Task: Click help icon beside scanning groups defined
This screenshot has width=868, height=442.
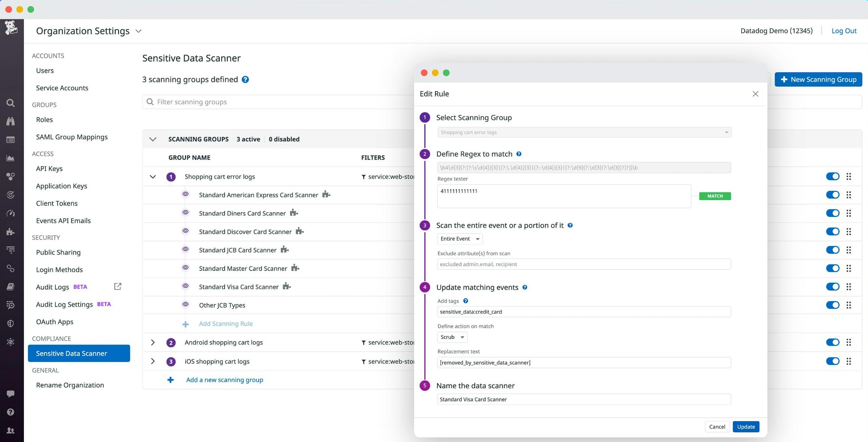Action: tap(245, 79)
